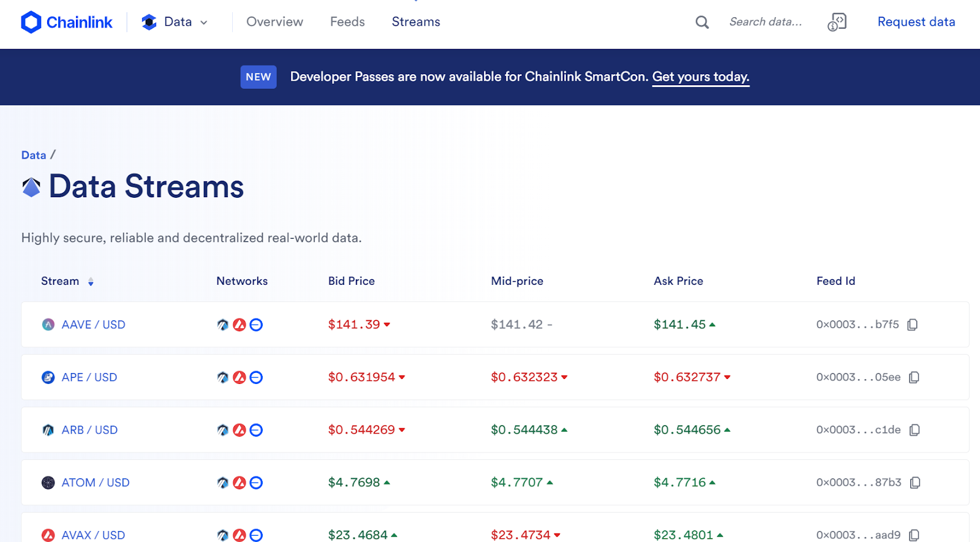
Task: Copy the APE / USD feed ID
Action: pos(914,377)
